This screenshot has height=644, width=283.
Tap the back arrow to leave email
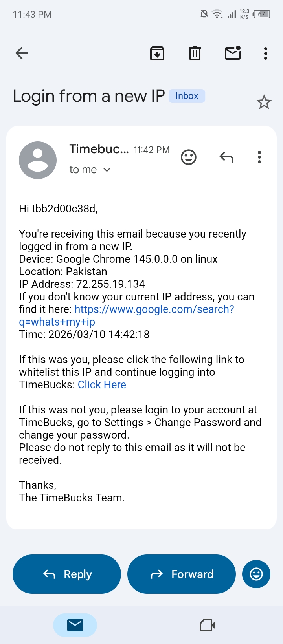[22, 53]
